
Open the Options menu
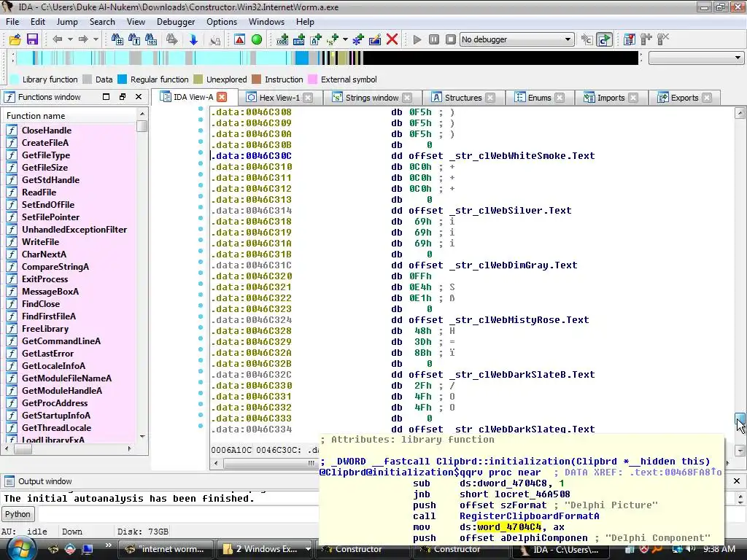pyautogui.click(x=222, y=22)
